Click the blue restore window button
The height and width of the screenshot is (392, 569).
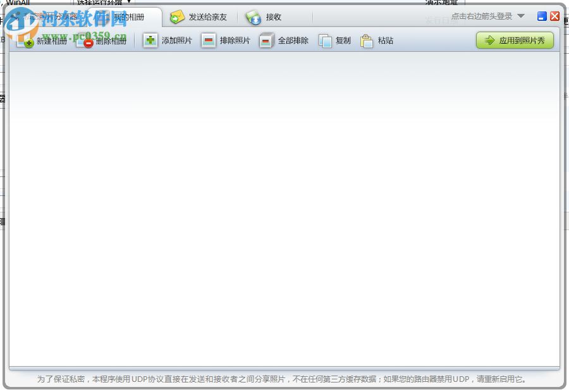[x=542, y=16]
